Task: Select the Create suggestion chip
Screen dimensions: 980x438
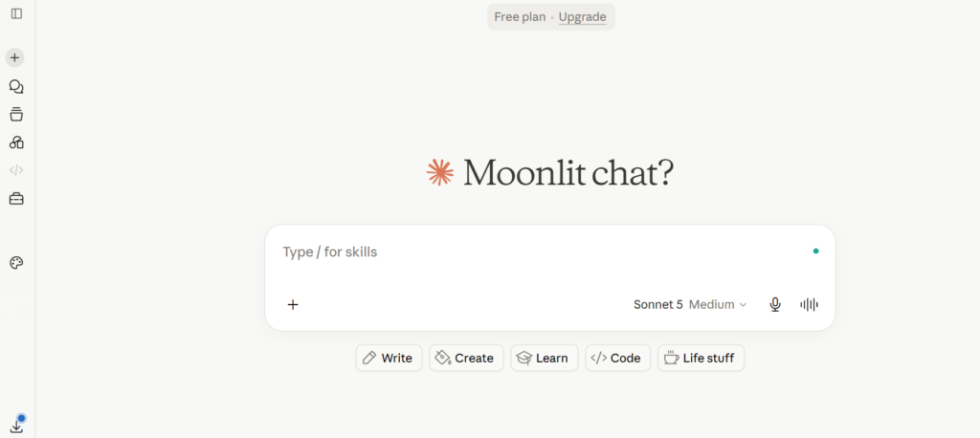Action: 466,358
